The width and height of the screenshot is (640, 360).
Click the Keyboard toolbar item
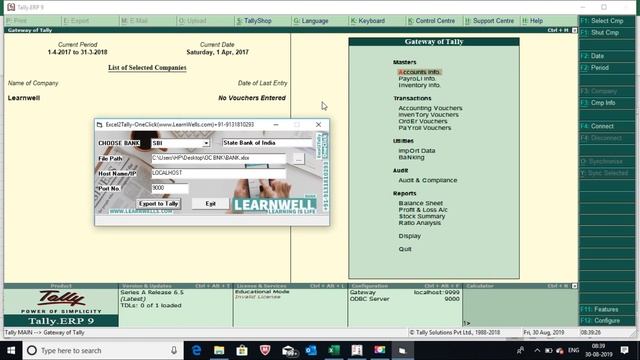click(x=368, y=21)
